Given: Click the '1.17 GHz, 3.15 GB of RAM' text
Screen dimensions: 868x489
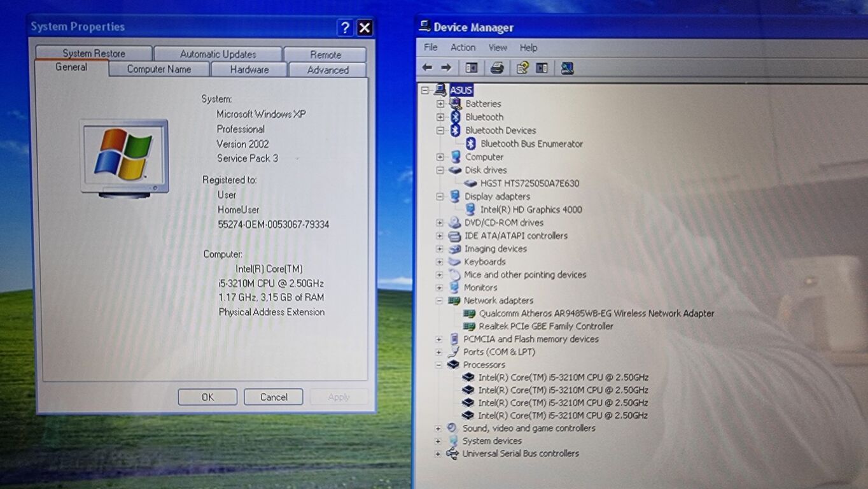Looking at the screenshot, I should (271, 297).
